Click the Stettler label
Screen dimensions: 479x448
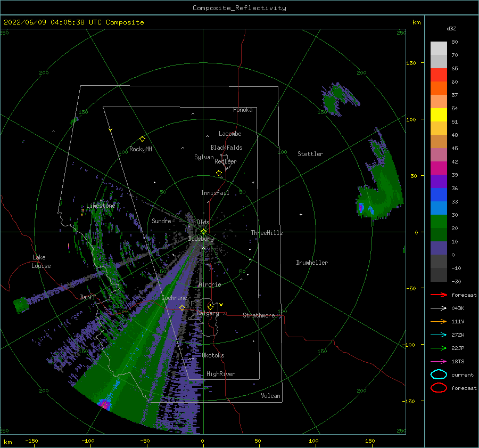[x=310, y=154]
